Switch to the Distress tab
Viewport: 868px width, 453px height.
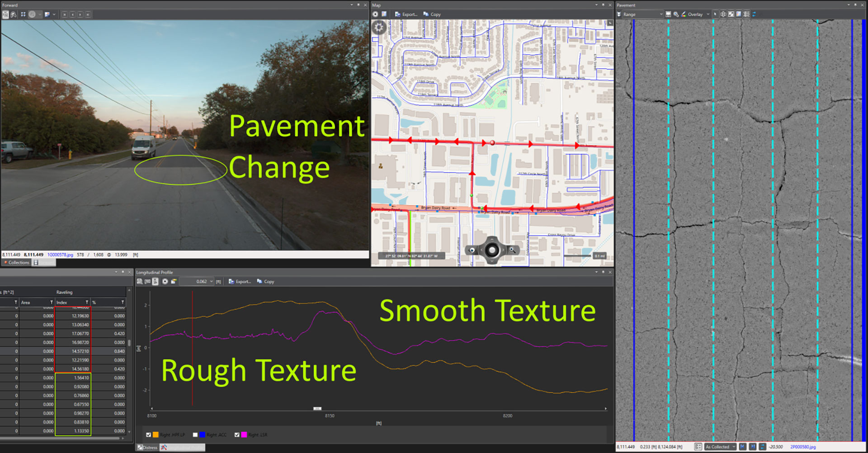148,447
